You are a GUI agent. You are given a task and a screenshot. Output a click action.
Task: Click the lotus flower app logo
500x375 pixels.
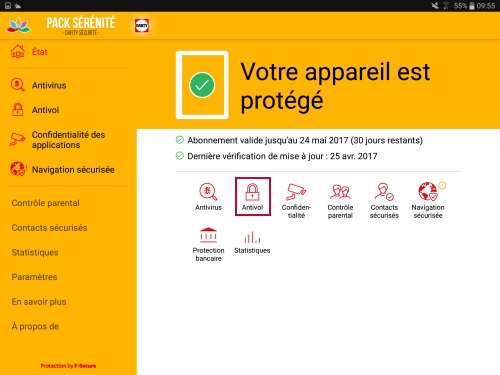point(19,26)
